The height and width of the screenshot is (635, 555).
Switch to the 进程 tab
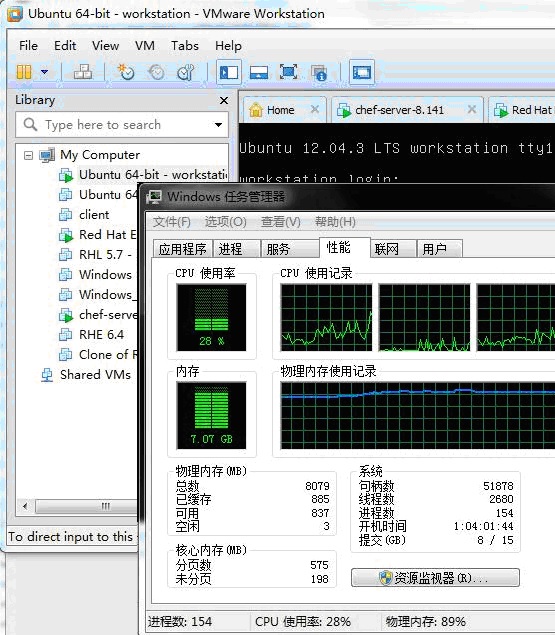[237, 249]
